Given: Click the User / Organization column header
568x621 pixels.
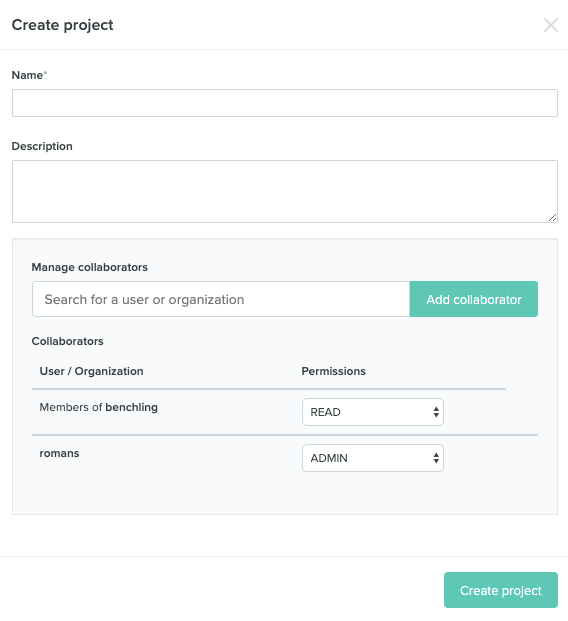Looking at the screenshot, I should (91, 371).
